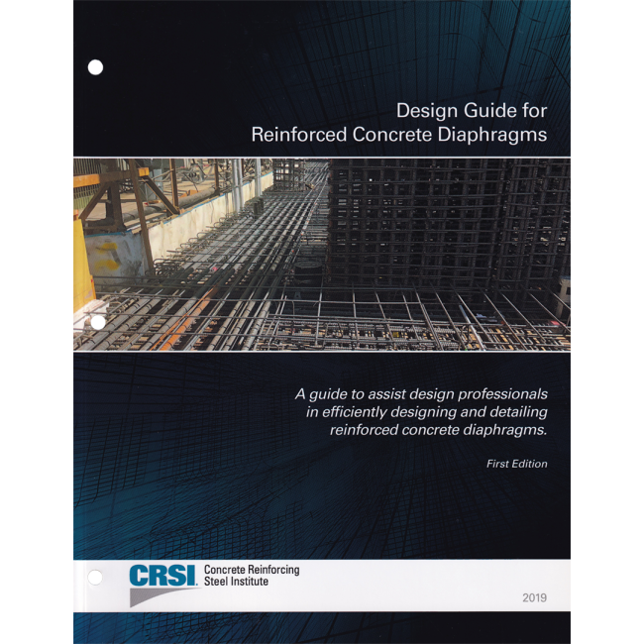Screen dimensions: 644x644
Task: Select "A guide to assist design professionals" line
Action: pyautogui.click(x=421, y=394)
